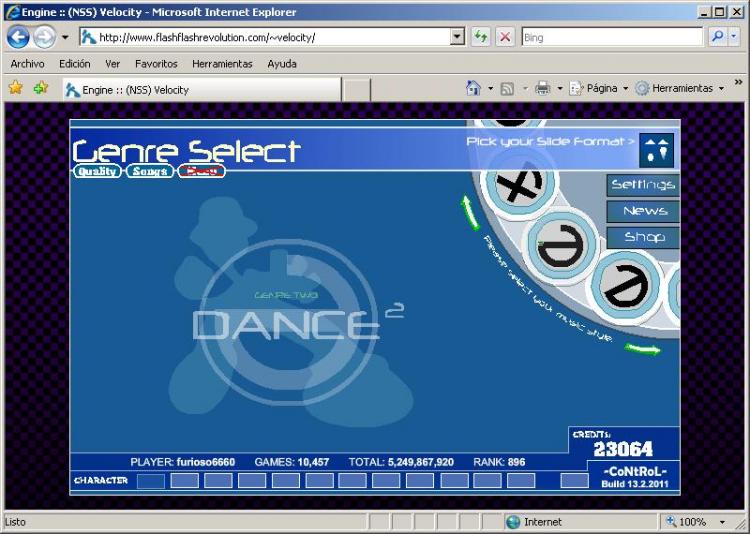Viewport: 750px width, 534px height.
Task: Rotate genre wheel with green right arrow
Action: 643,349
